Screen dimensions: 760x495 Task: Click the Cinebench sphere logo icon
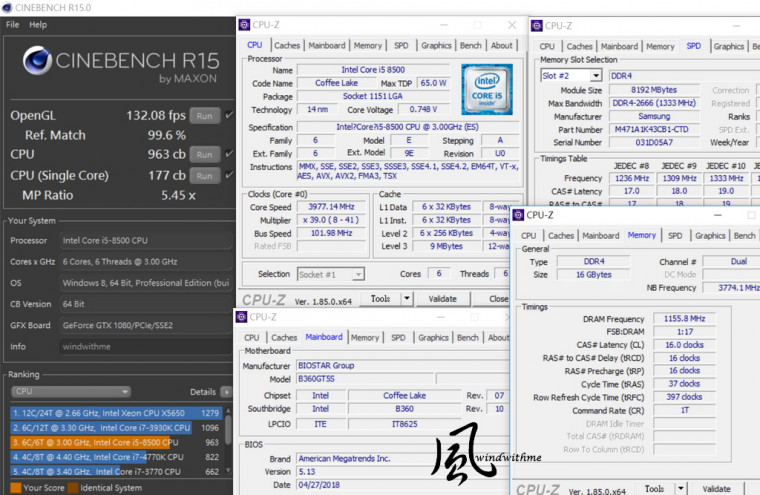coord(38,64)
